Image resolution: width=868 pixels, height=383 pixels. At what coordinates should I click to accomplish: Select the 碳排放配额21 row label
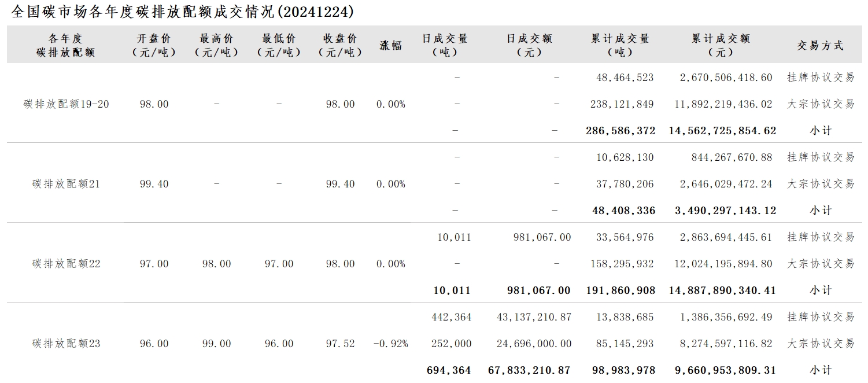tap(67, 184)
